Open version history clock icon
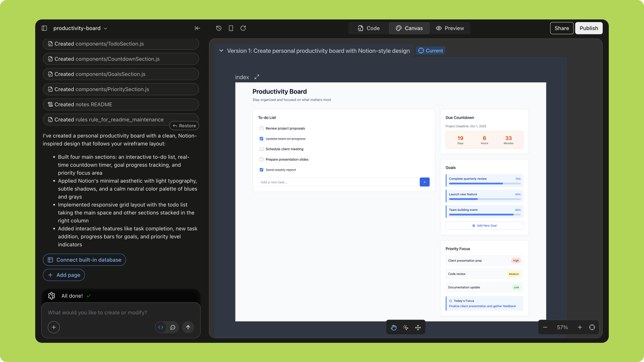Screen dimensions: 644x362 tap(219, 28)
